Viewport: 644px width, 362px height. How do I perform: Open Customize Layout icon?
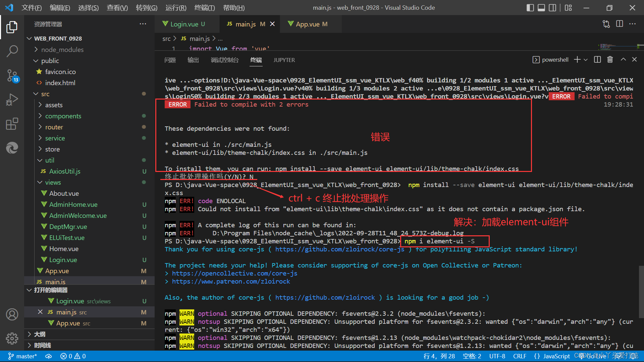point(568,8)
